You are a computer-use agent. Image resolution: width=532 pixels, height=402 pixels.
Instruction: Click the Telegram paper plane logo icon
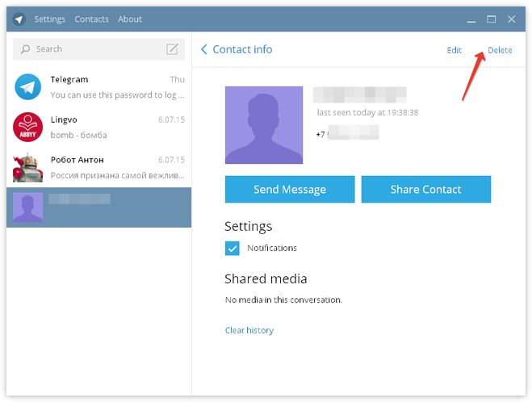[x=19, y=19]
